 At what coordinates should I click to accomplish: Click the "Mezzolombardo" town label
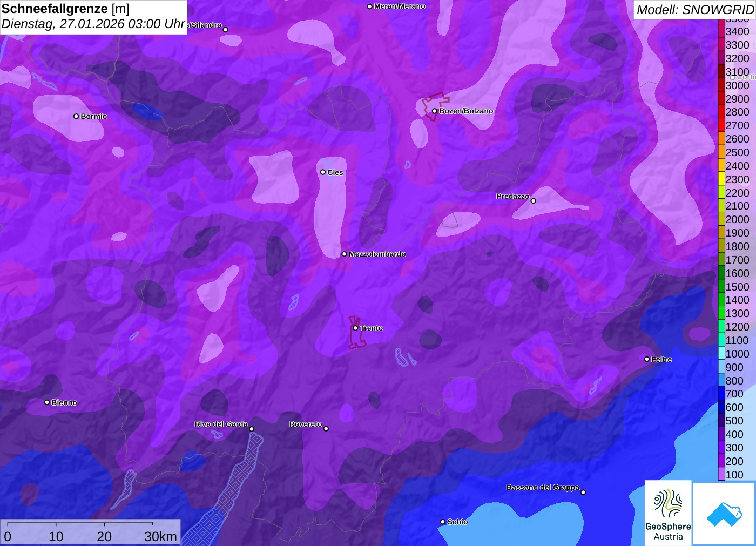click(377, 254)
